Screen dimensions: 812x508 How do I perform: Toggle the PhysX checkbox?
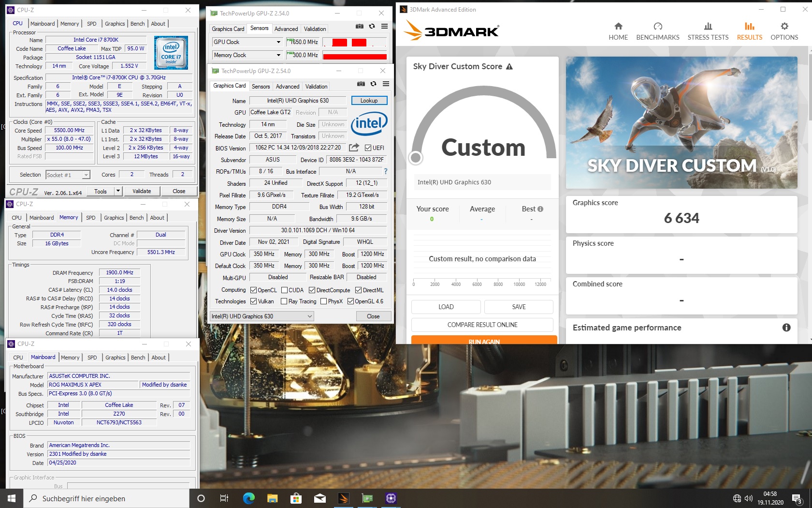coord(323,301)
